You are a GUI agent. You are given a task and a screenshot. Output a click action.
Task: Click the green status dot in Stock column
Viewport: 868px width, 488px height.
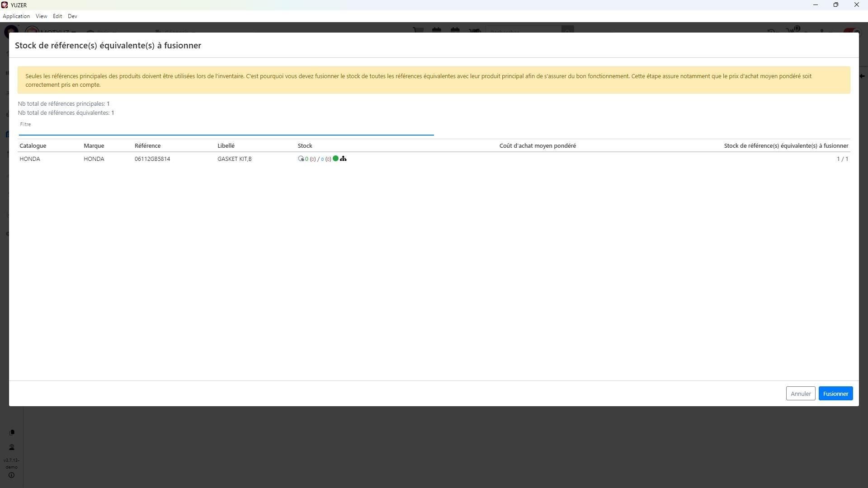click(335, 159)
